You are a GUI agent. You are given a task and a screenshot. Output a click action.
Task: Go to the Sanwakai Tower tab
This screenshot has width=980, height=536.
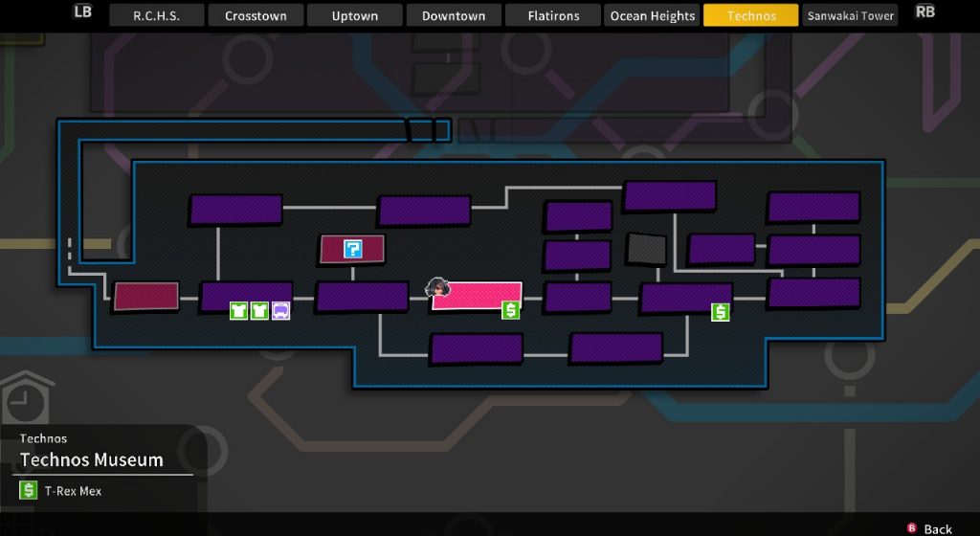850,15
